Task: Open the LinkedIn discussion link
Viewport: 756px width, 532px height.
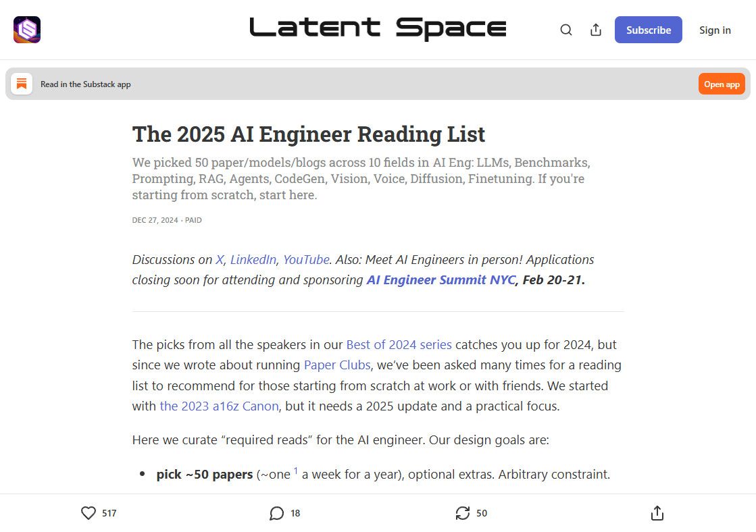Action: (253, 259)
